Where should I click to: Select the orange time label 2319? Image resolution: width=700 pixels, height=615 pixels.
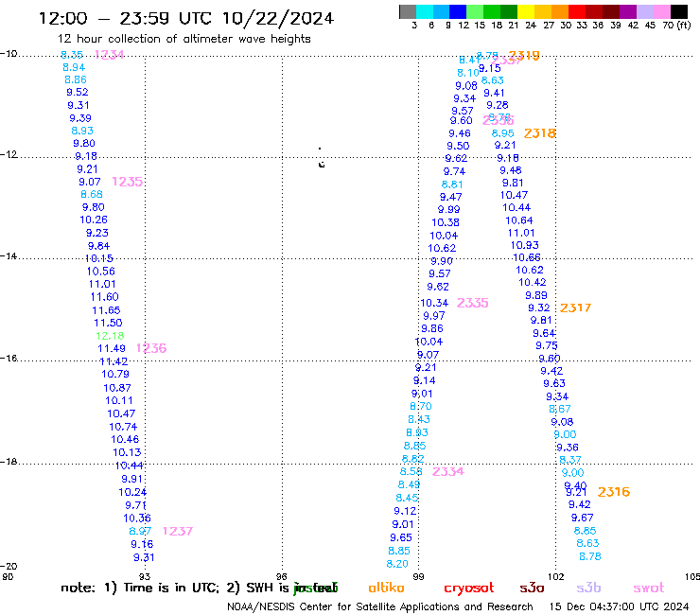click(524, 55)
